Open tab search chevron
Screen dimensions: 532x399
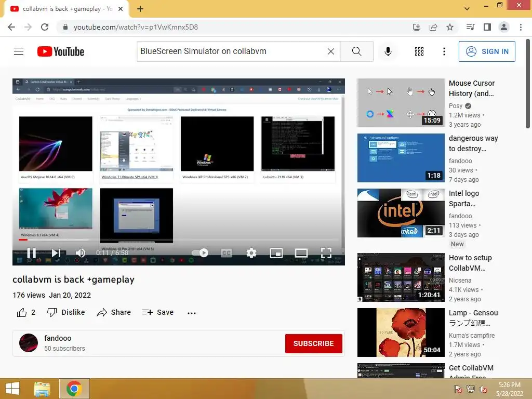(467, 8)
